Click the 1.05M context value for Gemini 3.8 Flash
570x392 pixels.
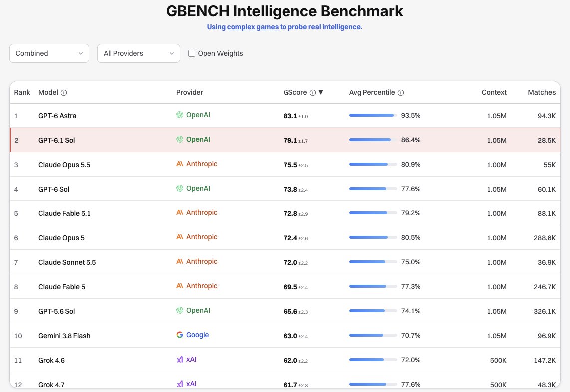pyautogui.click(x=497, y=336)
